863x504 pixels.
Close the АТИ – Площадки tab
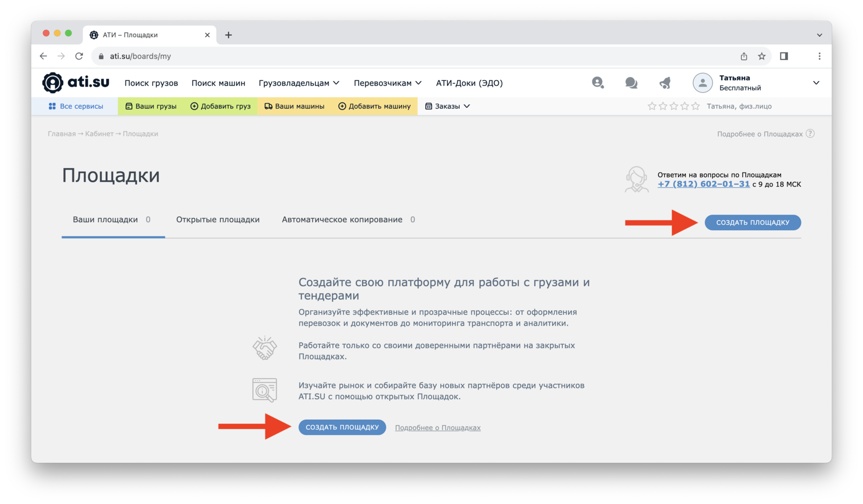(207, 35)
